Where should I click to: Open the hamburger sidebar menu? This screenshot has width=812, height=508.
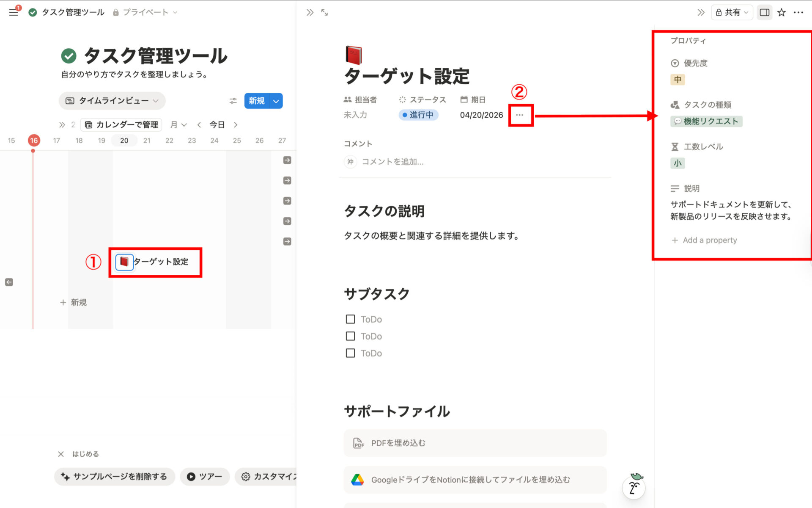(14, 12)
